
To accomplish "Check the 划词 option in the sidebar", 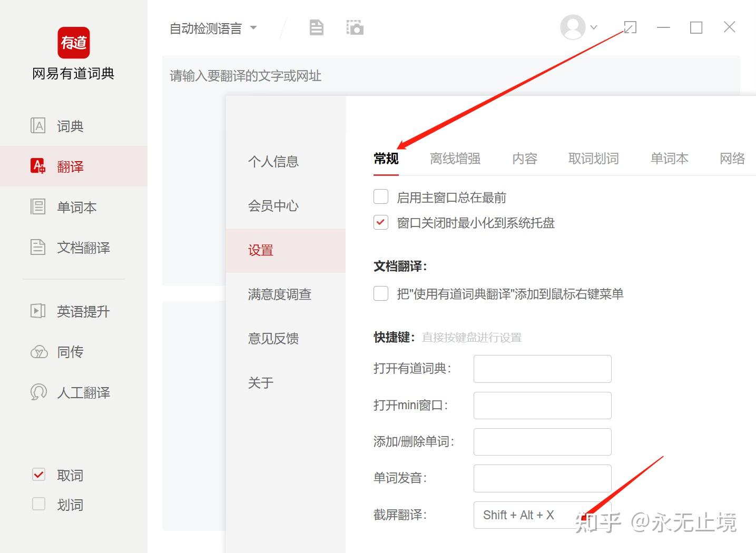I will click(x=38, y=504).
